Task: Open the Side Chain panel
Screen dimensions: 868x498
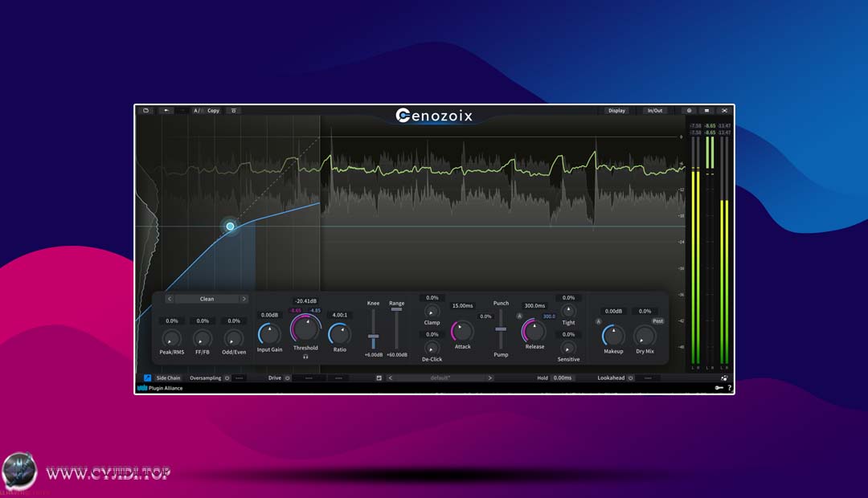Action: 168,378
